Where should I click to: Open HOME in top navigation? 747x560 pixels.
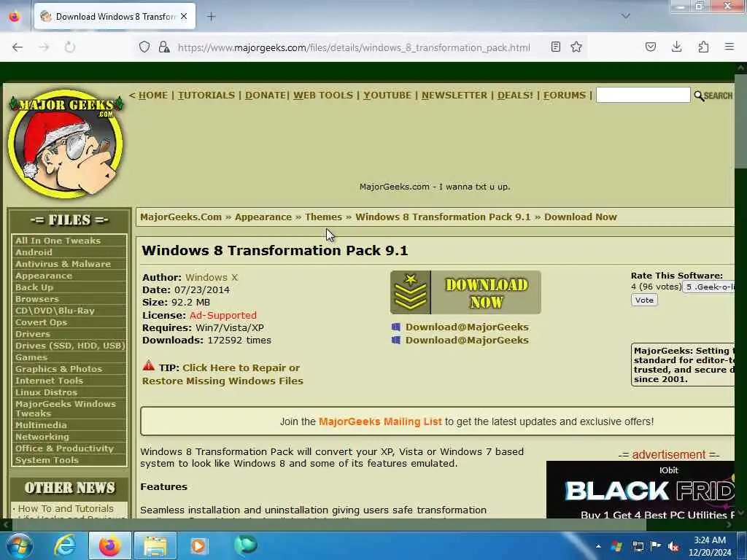[153, 96]
